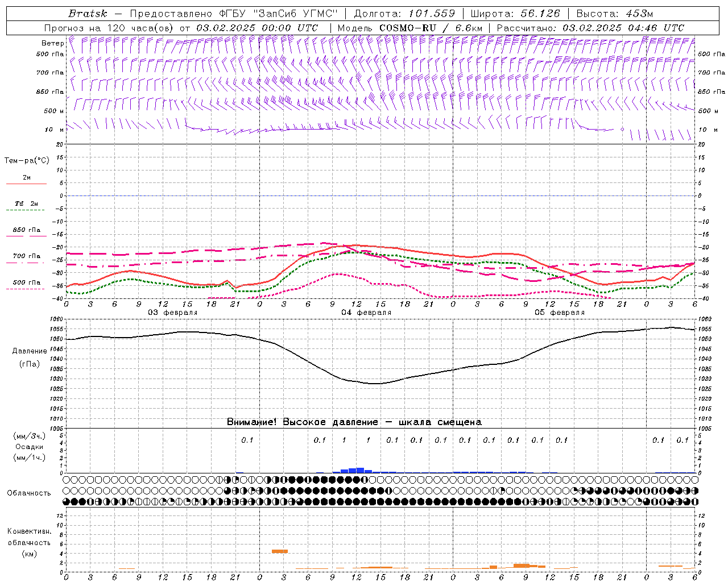Click the 'Долгота: 101.559' header field

tap(405, 14)
